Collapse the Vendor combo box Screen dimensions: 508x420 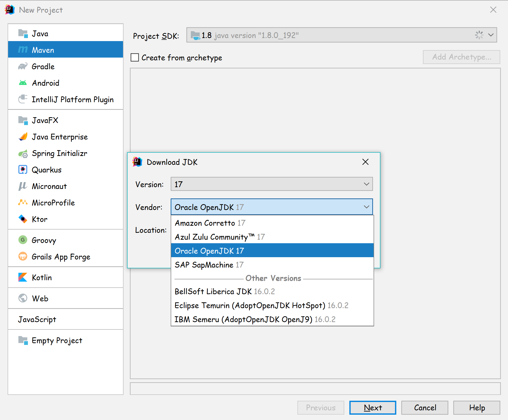click(x=366, y=207)
